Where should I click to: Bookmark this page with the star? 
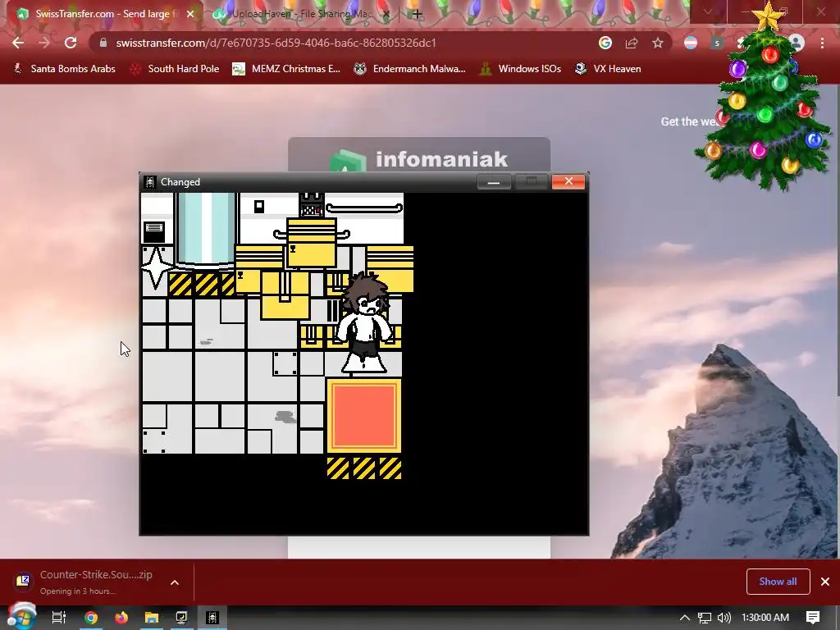tap(658, 43)
